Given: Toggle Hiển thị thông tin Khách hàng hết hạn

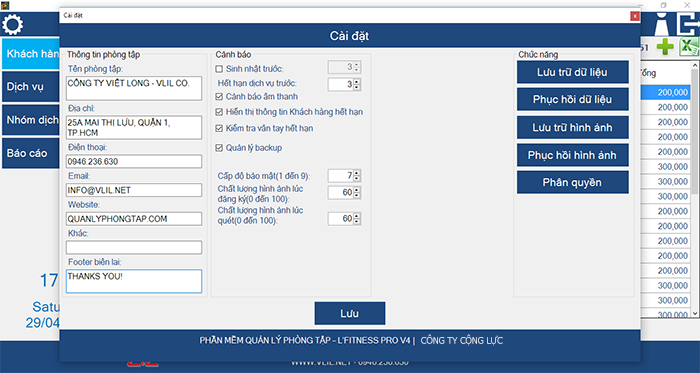Looking at the screenshot, I should point(219,112).
